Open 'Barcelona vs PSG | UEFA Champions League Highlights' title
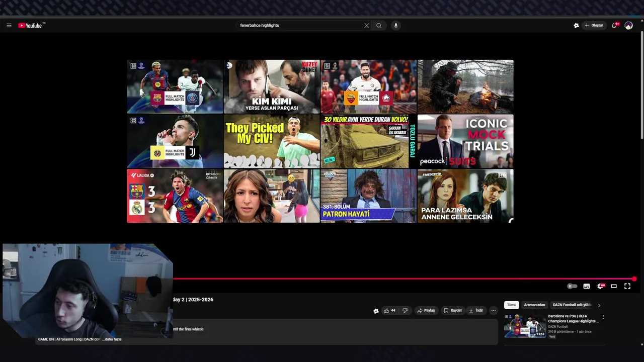Screen dimensions: 644x362 pos(573,319)
